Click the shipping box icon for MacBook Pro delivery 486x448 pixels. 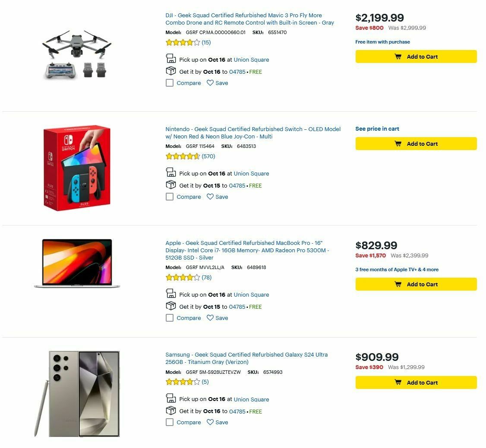pos(170,307)
